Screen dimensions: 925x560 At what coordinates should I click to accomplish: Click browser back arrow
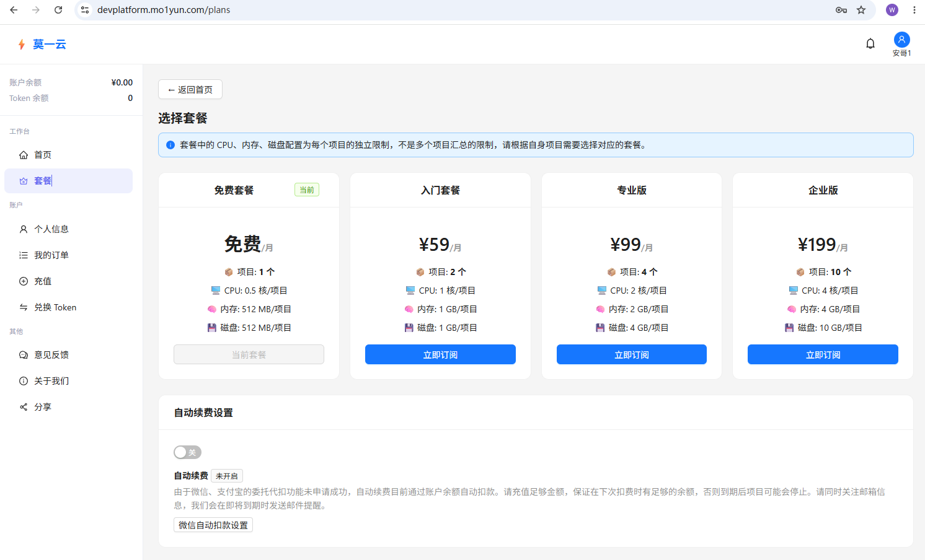tap(14, 10)
